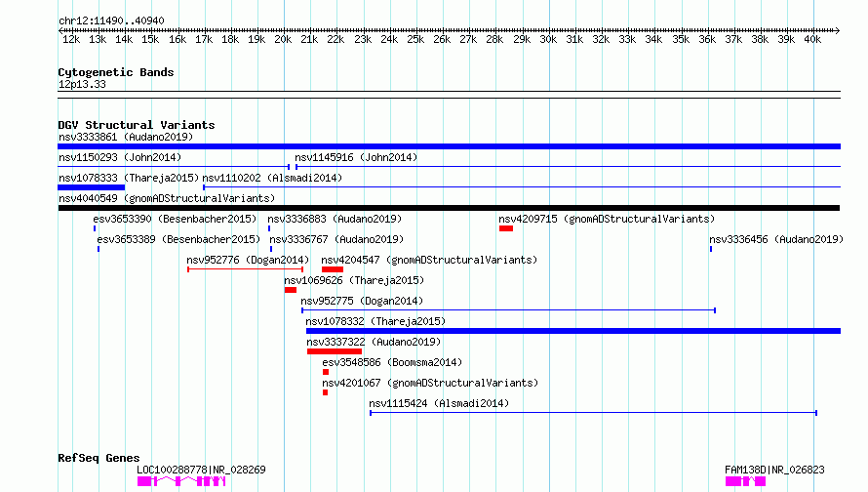Click the 30k mark on the ruler

[x=548, y=39]
